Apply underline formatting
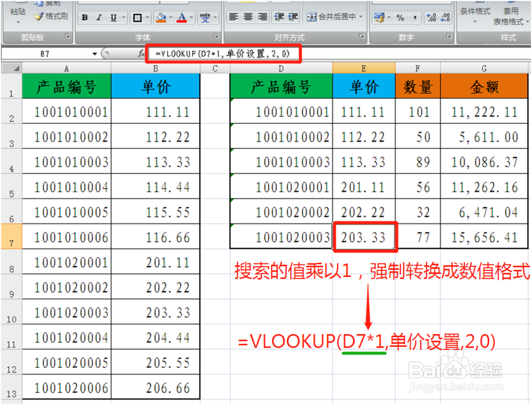The image size is (532, 405). point(113,17)
